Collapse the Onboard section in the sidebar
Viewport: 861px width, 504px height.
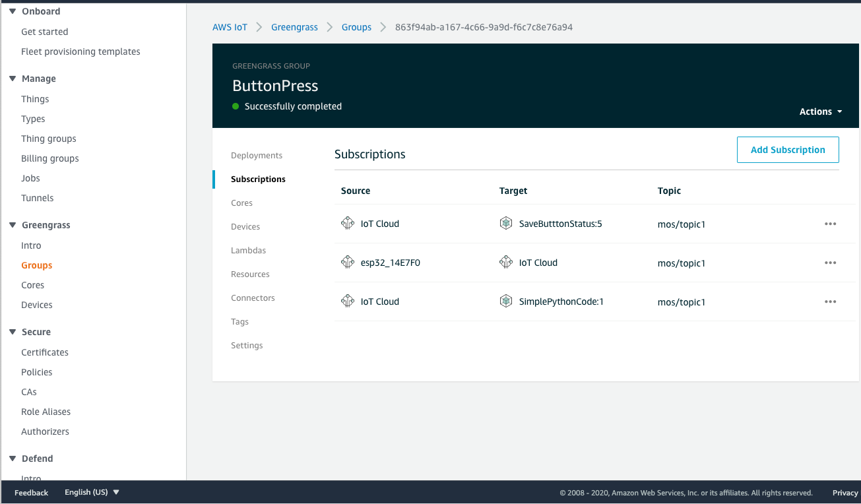pos(11,11)
